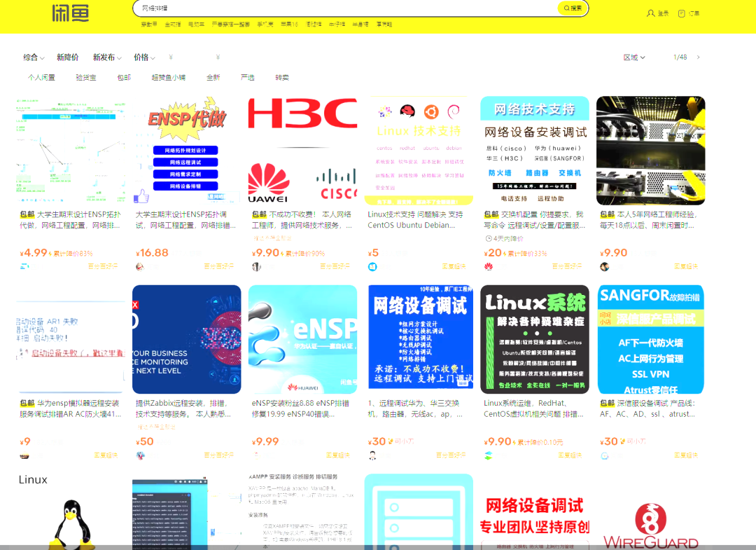Open the network topology diagram listing image
The width and height of the screenshot is (756, 550).
(x=71, y=150)
